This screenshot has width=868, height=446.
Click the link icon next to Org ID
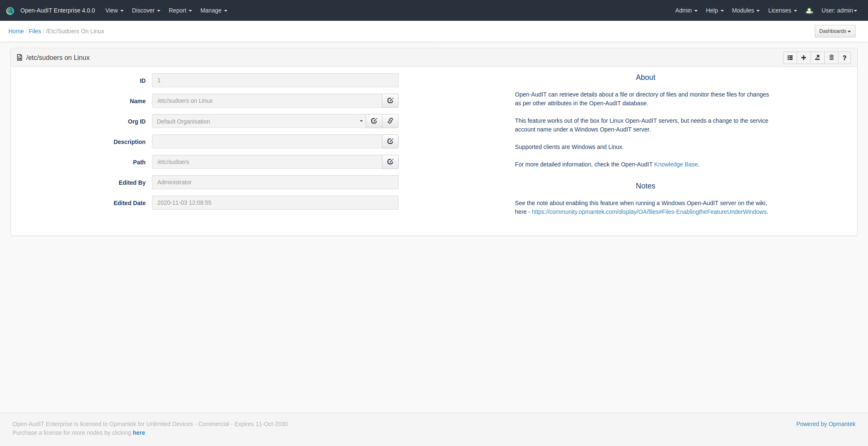coord(390,121)
